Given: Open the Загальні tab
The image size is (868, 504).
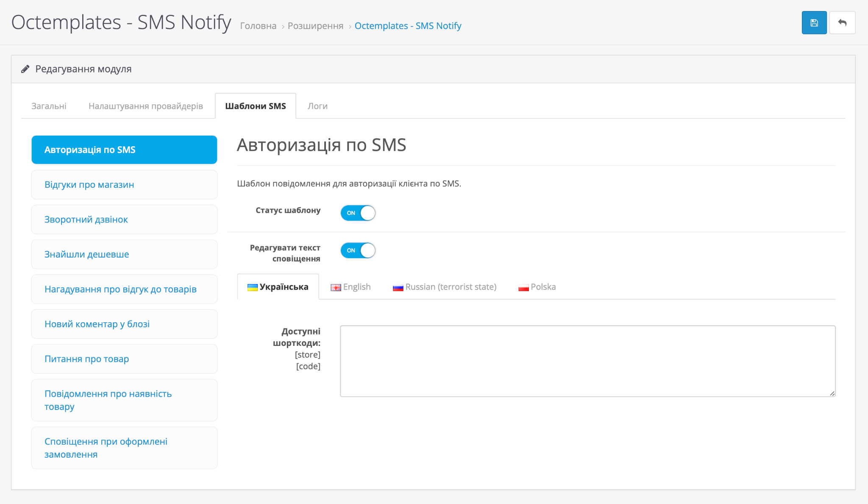Looking at the screenshot, I should tap(49, 106).
